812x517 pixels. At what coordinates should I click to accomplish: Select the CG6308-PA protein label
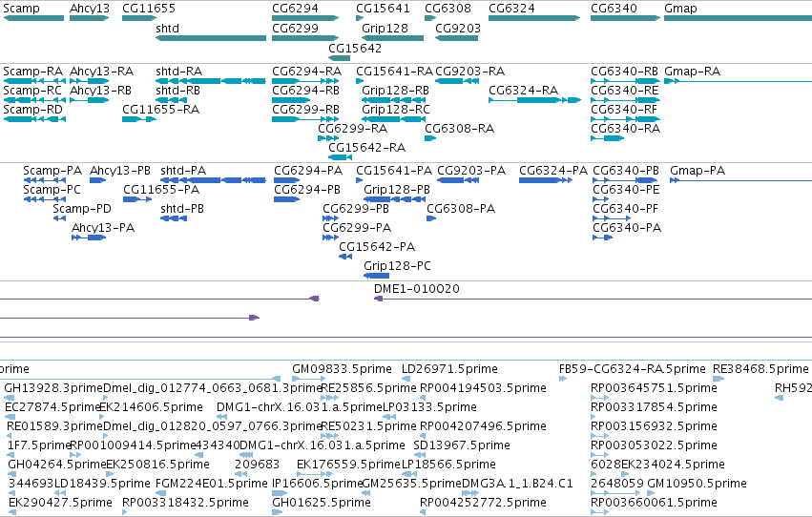461,209
